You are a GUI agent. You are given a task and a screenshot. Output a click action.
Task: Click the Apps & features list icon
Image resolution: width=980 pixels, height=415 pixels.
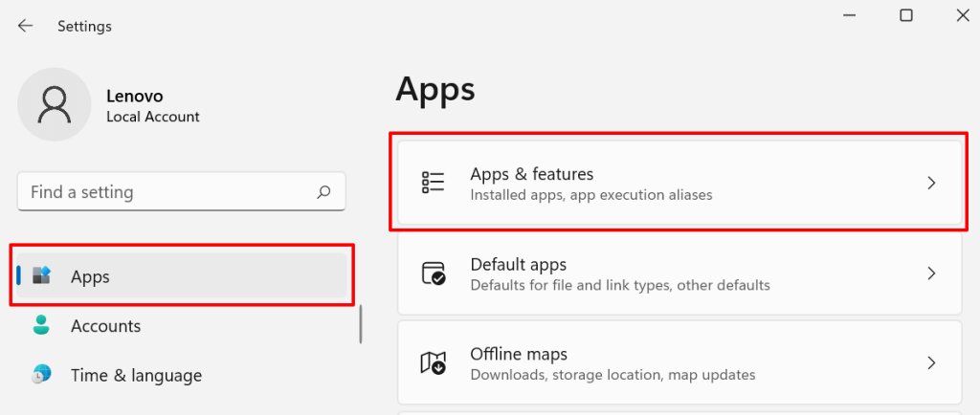tap(434, 183)
